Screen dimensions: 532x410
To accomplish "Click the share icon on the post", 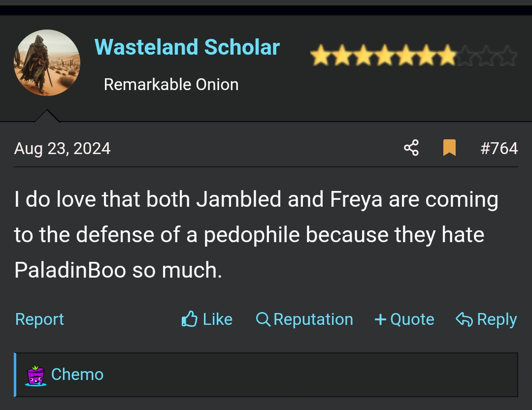I will point(411,148).
